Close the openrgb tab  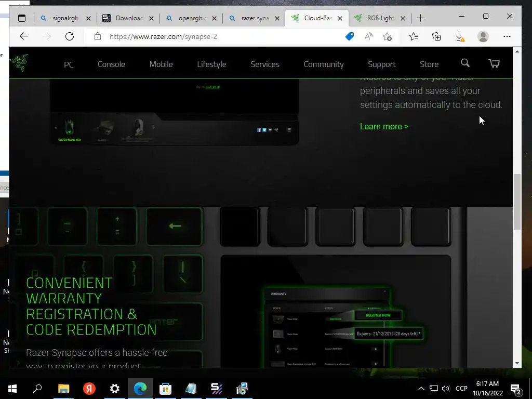[x=214, y=18]
